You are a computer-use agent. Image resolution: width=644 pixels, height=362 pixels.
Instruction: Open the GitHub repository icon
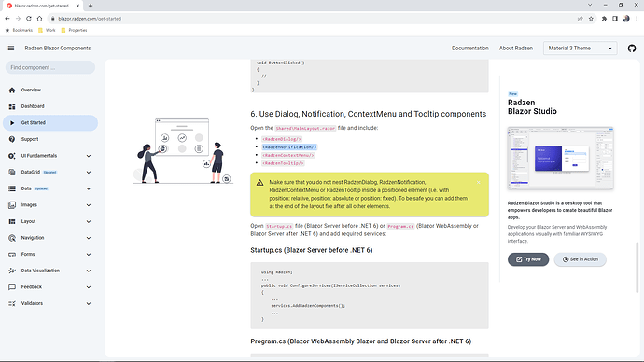pyautogui.click(x=632, y=48)
